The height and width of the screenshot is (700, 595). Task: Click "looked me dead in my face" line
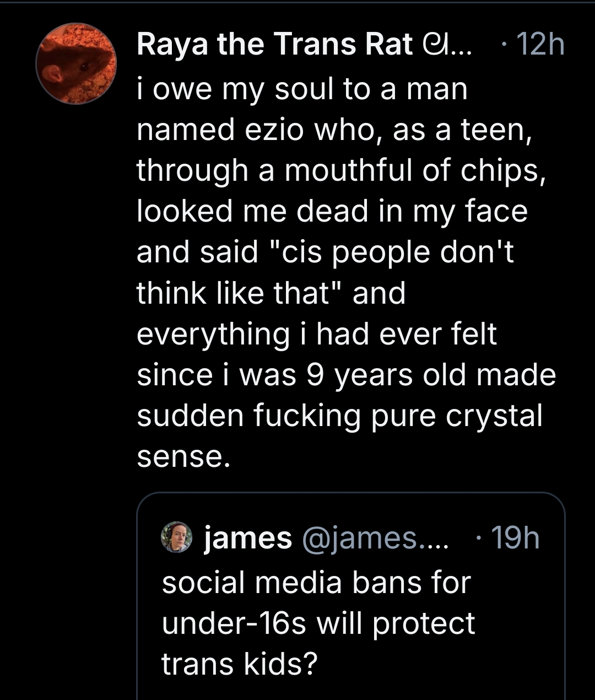click(x=332, y=211)
